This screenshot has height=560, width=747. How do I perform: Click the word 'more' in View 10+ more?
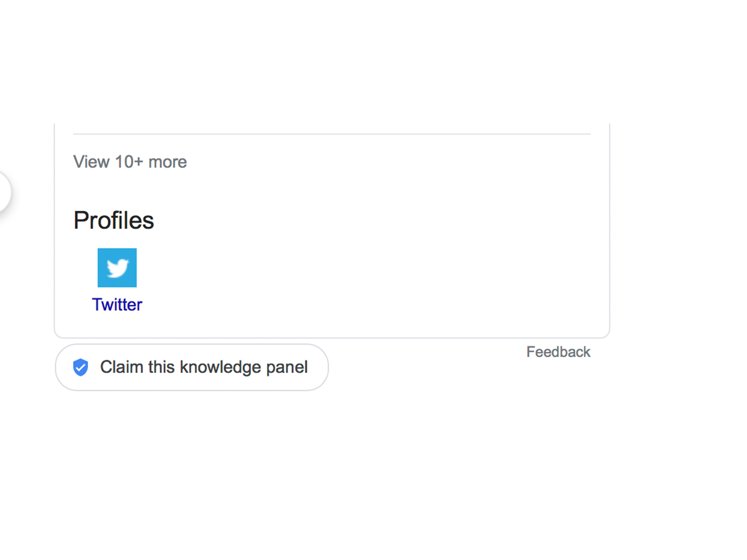pos(167,162)
